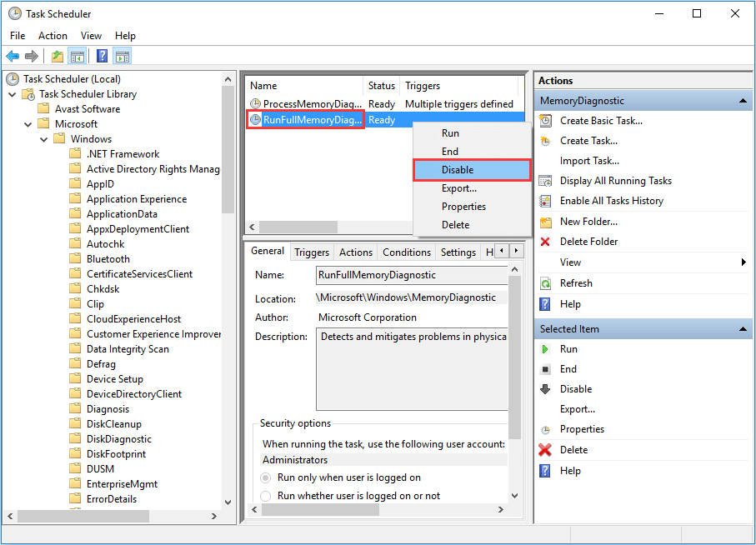Expand the View submenu arrow
The image size is (756, 545).
[743, 262]
